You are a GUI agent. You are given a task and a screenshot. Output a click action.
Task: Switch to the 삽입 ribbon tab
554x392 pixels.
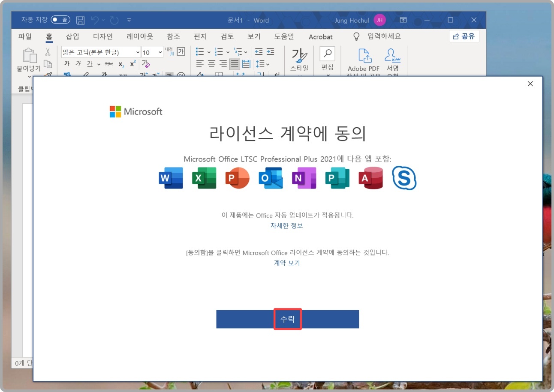tap(72, 36)
